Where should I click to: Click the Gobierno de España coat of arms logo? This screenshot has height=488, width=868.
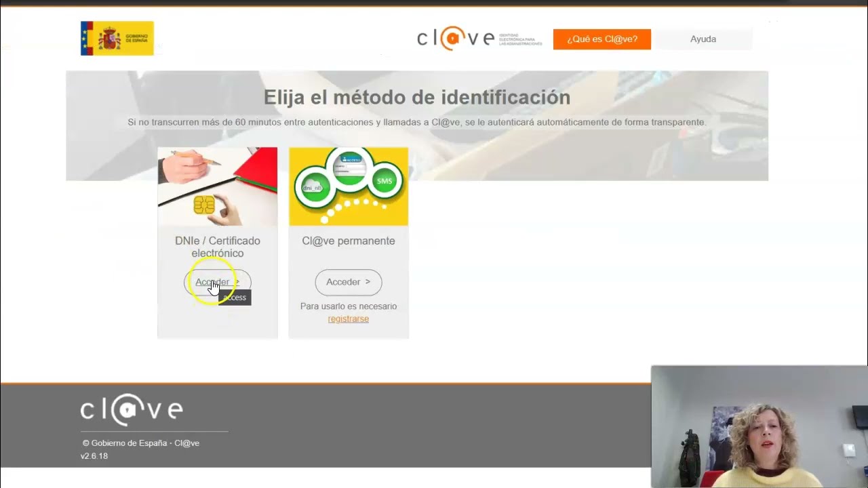(108, 38)
